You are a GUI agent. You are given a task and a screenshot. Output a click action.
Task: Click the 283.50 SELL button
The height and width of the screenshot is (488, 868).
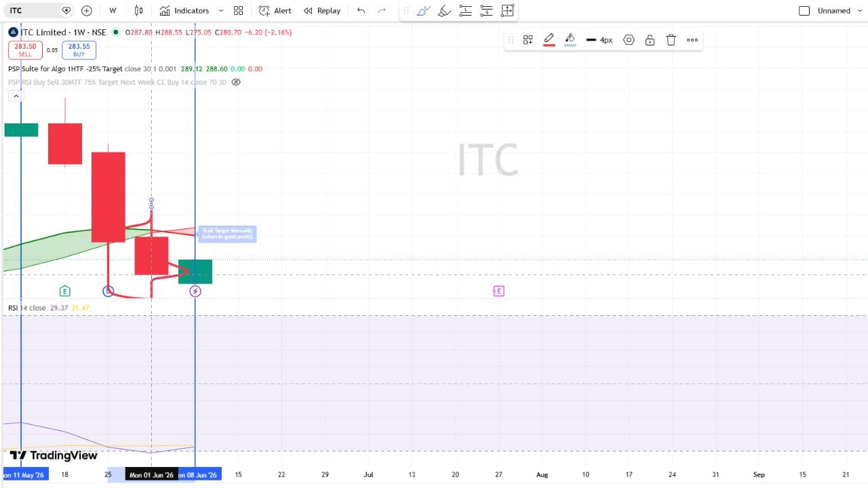pos(25,50)
